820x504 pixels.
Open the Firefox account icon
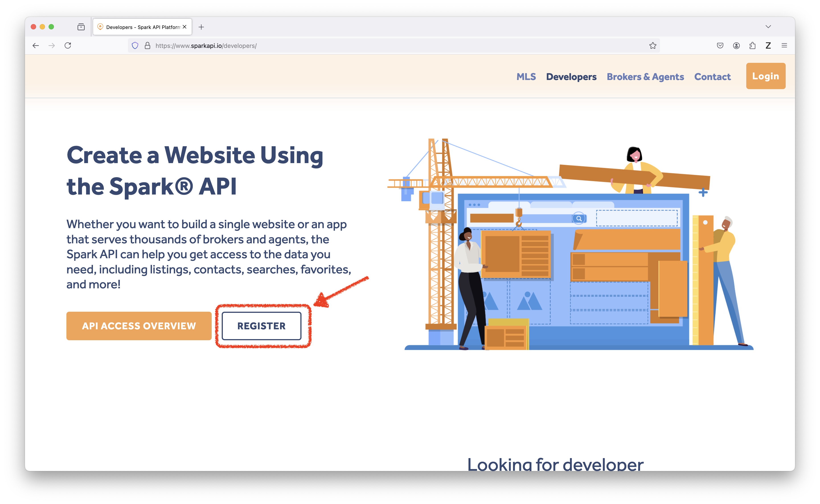(736, 46)
